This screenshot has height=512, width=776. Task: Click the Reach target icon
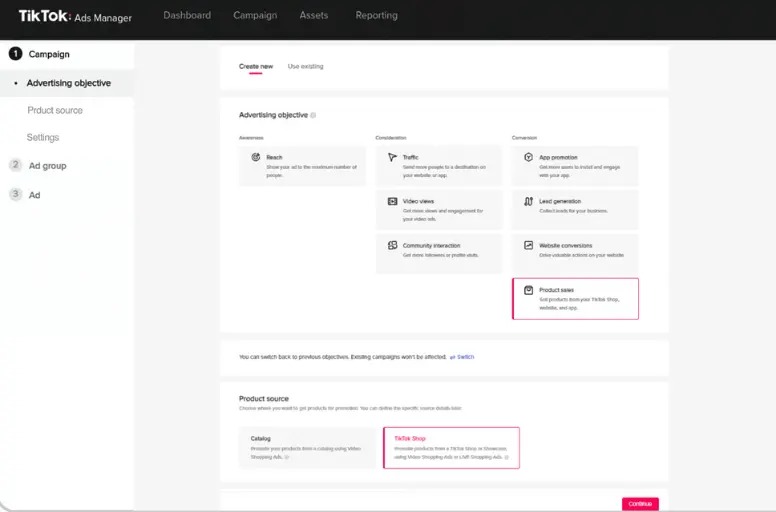tap(256, 157)
